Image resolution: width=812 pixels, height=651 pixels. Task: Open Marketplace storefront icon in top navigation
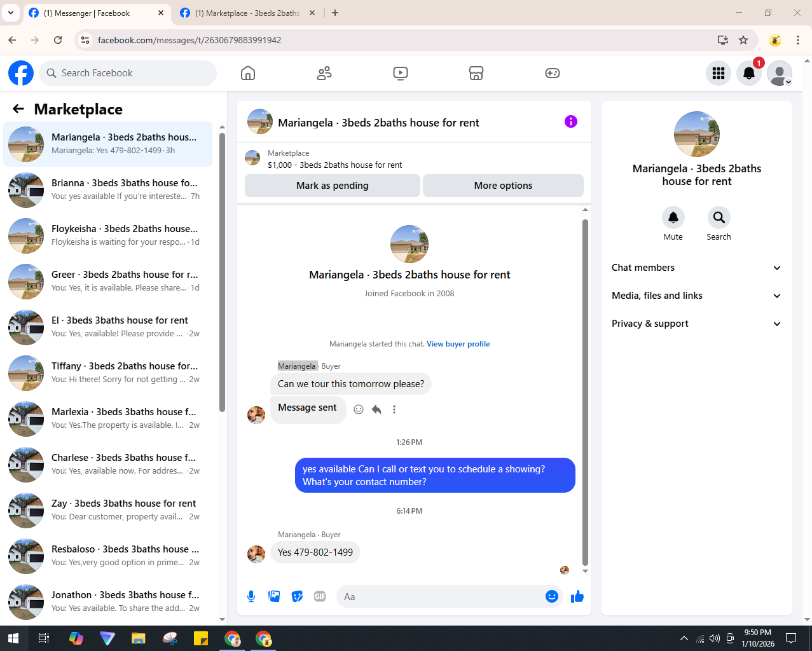476,73
